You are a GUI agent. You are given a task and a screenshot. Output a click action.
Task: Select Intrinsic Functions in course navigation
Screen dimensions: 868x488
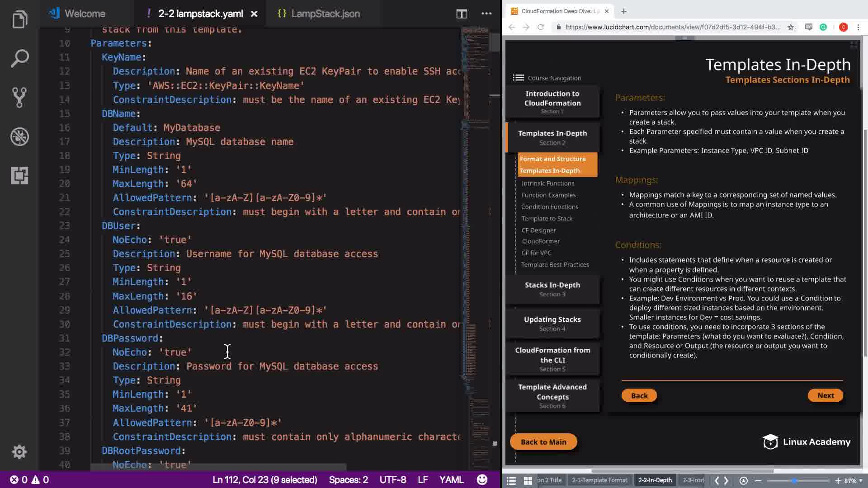pos(547,183)
